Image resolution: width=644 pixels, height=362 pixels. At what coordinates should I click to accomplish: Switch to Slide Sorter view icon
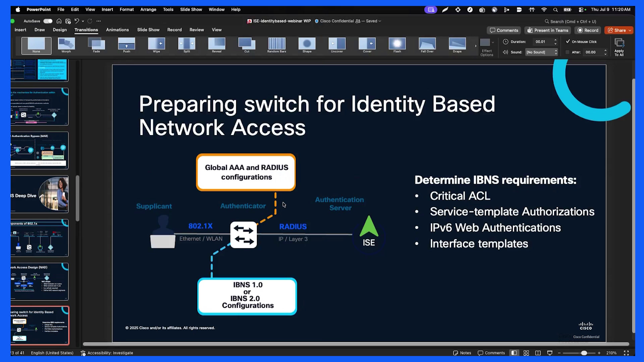point(526,353)
